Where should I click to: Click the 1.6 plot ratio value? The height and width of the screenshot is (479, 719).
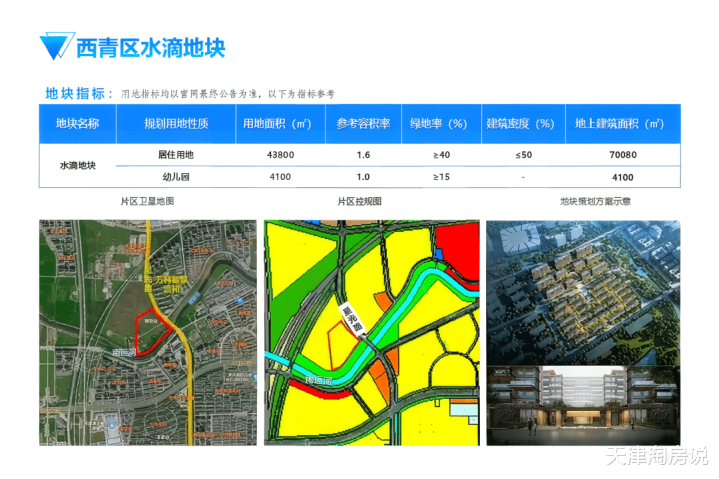[x=363, y=155]
